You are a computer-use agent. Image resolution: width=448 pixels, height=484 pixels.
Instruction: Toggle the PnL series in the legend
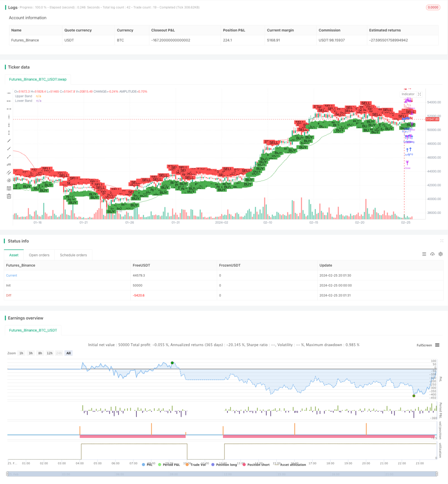click(147, 465)
